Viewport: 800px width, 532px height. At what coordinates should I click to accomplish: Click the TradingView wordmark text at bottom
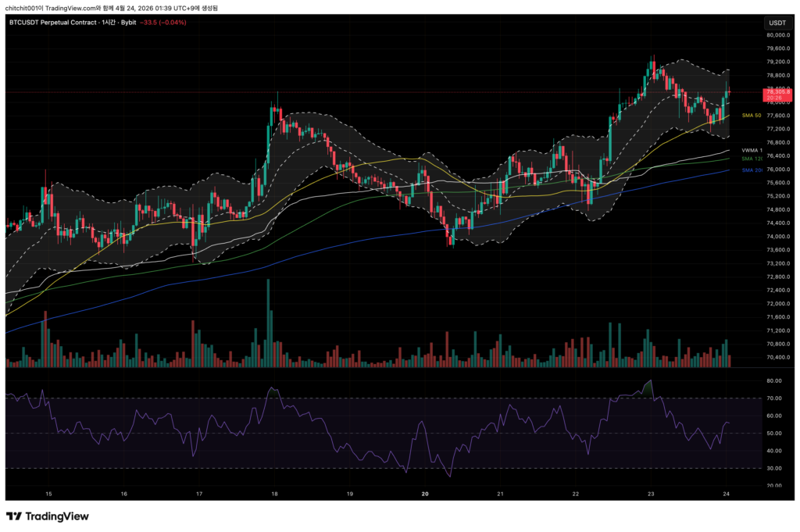[57, 516]
